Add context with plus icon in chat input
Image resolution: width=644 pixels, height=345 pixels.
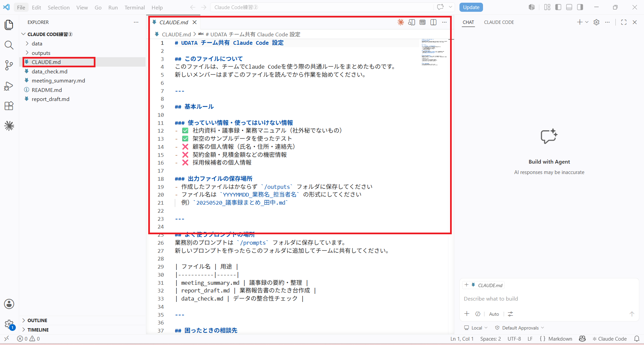click(467, 314)
